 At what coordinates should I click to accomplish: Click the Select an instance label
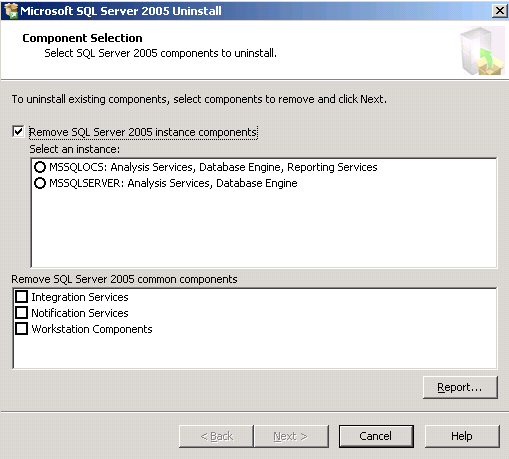tap(74, 149)
